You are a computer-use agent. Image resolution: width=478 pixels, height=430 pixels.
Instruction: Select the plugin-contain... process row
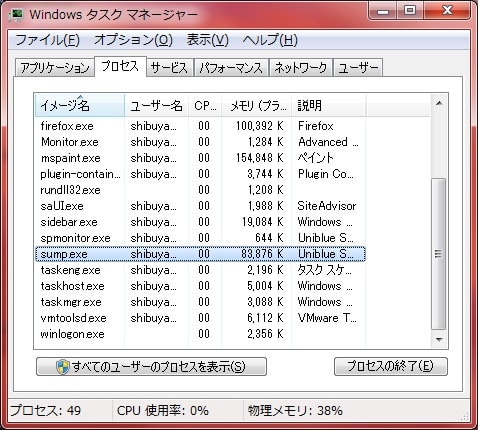click(x=200, y=174)
